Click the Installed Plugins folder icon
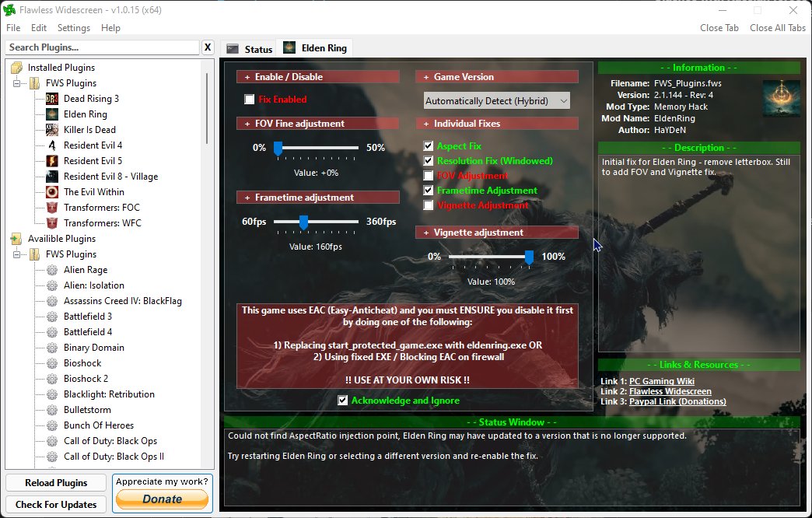 pyautogui.click(x=16, y=68)
